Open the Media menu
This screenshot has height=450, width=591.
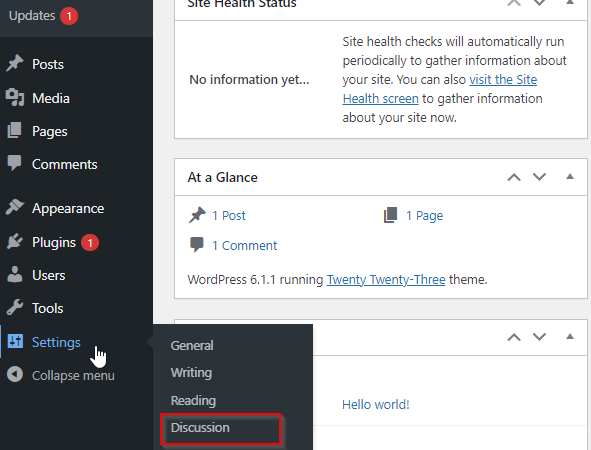(51, 98)
